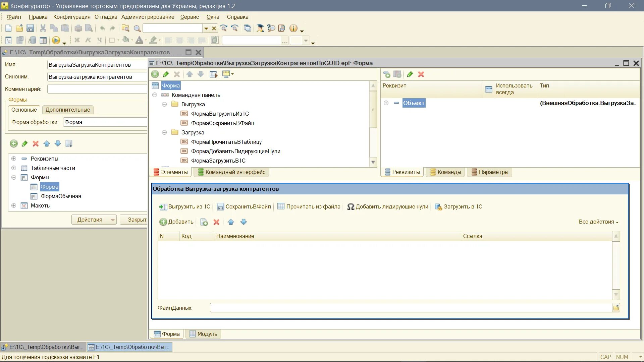Switch to the Команды tab
The image size is (644, 362).
(x=445, y=172)
